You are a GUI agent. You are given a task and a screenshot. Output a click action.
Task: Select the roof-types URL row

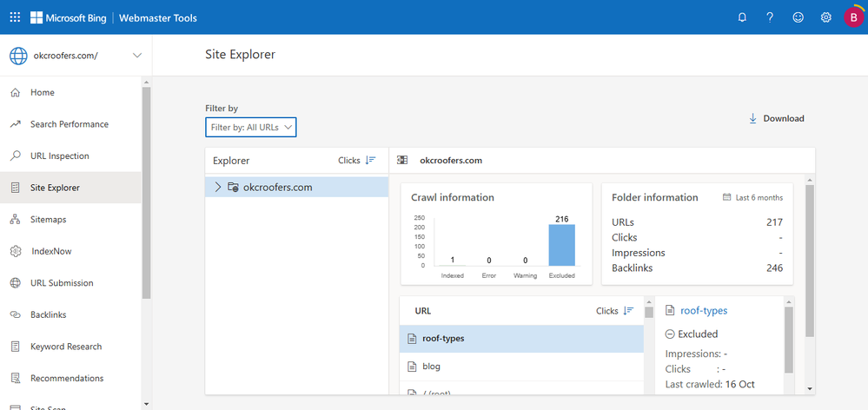point(521,339)
